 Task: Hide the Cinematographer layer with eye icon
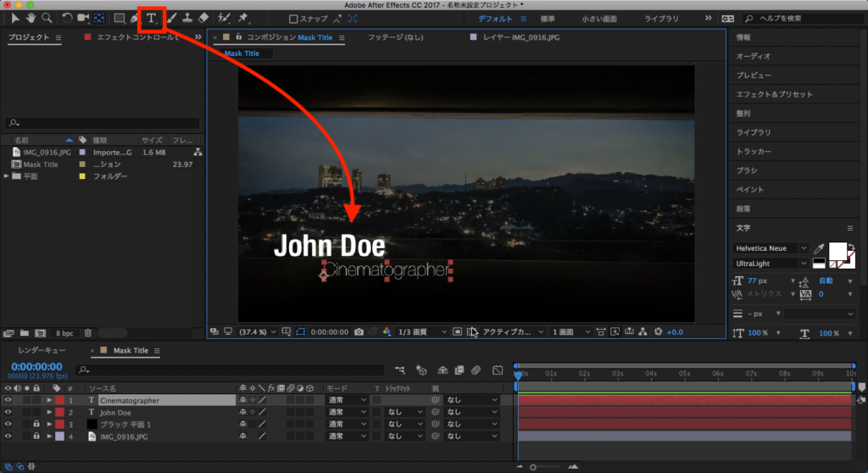click(x=8, y=400)
